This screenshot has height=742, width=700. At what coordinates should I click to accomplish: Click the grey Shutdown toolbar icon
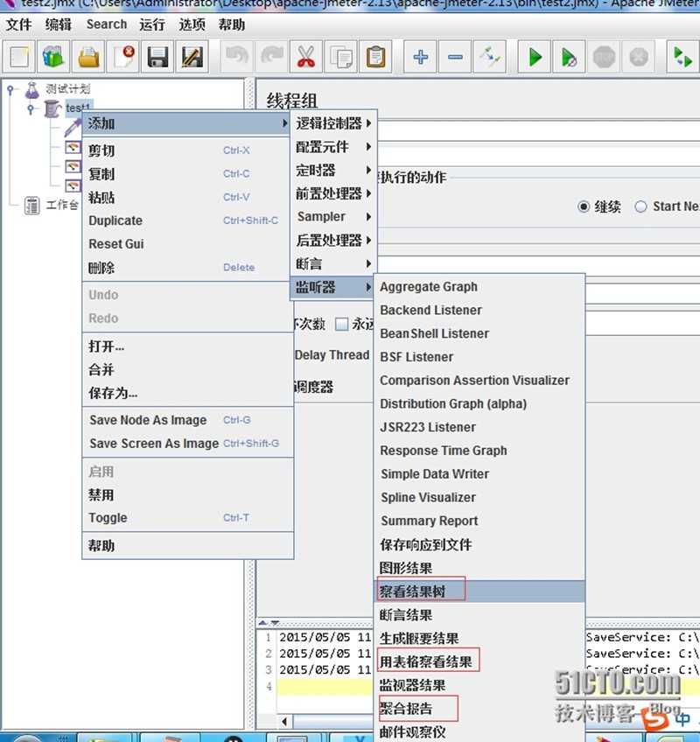point(639,57)
